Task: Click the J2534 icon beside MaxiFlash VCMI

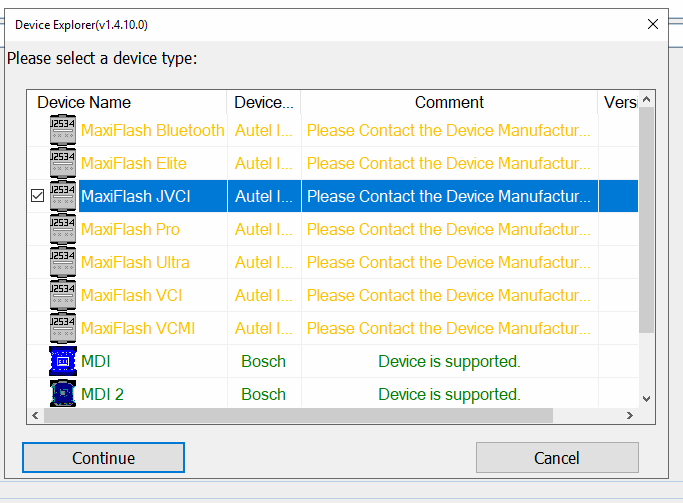Action: click(x=62, y=328)
